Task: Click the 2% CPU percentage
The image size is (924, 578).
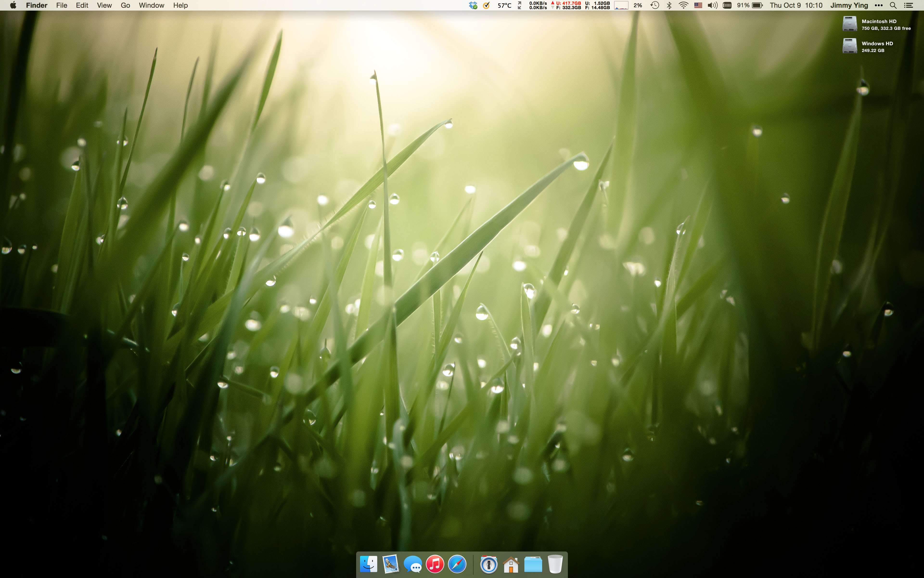Action: click(x=638, y=5)
